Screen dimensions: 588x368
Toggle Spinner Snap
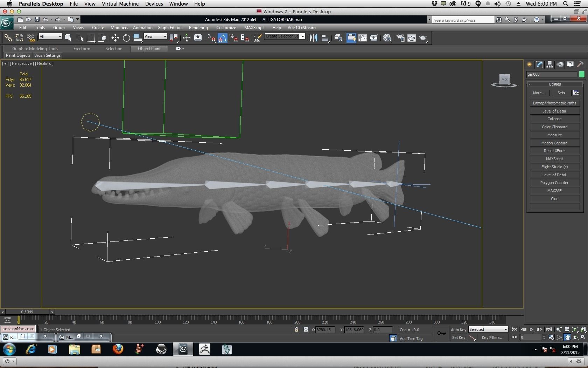click(245, 38)
